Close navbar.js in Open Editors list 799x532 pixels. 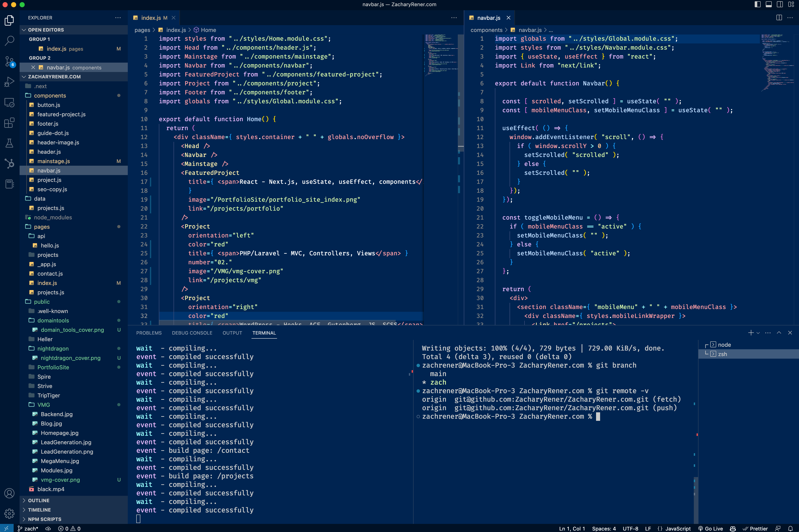(x=33, y=68)
